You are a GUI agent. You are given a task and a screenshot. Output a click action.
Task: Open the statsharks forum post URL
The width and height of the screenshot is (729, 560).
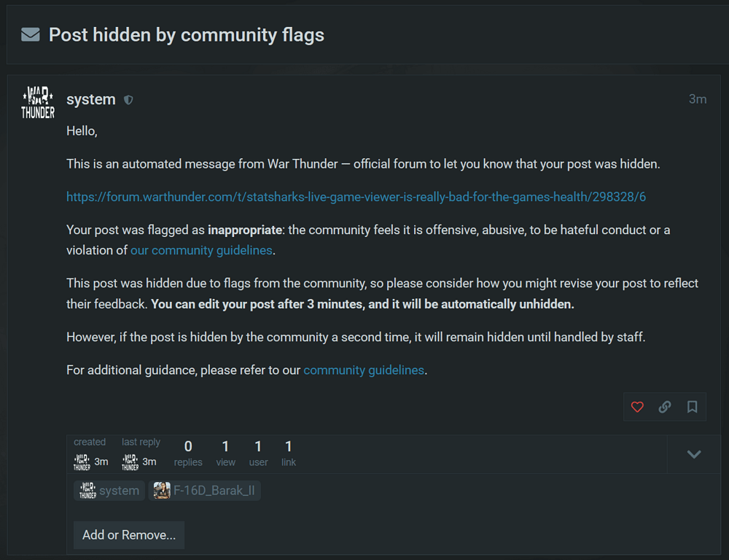356,197
